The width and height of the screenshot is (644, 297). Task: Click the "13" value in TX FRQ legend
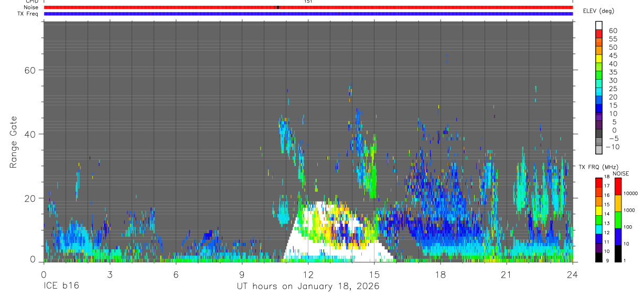(607, 224)
